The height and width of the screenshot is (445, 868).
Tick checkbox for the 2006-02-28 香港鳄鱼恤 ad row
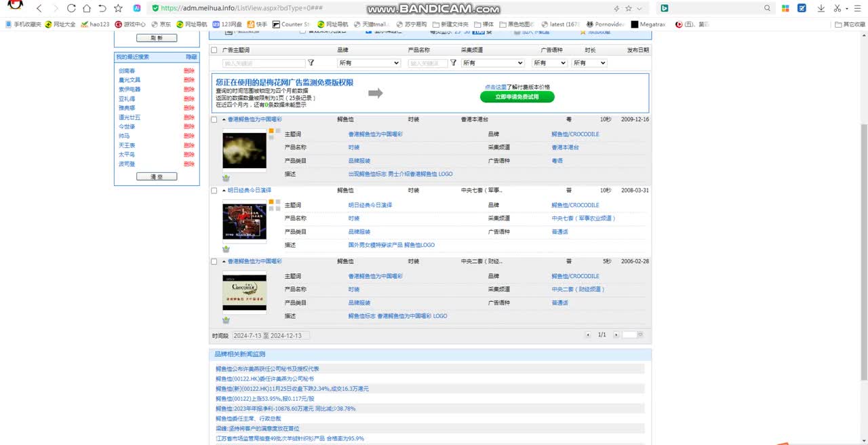(x=214, y=261)
